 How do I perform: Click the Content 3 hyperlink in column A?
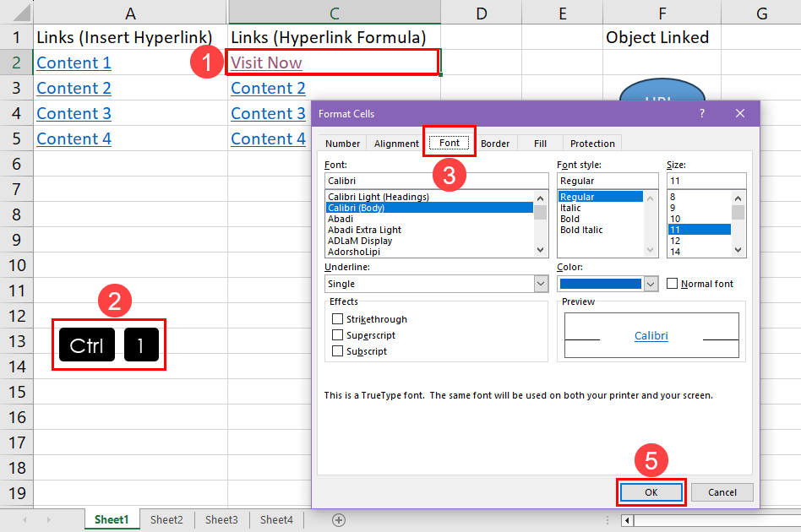tap(74, 113)
